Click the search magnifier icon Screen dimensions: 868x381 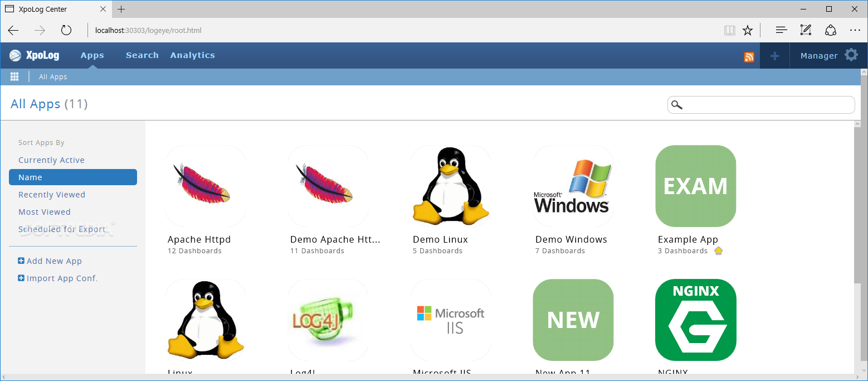(677, 105)
